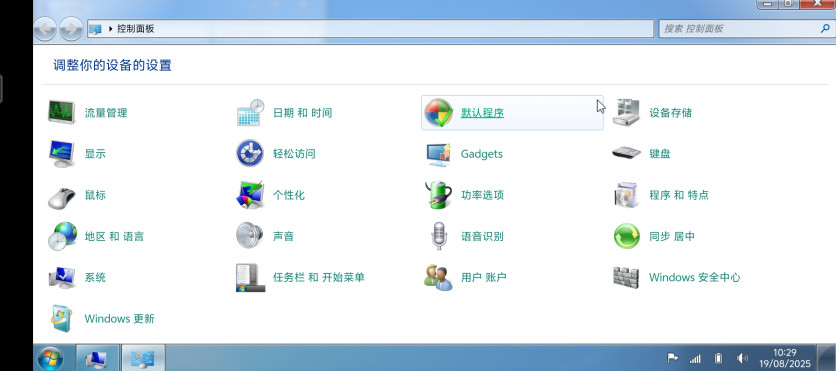Go back with the navigation arrow
Screen dimensions: 836x371
click(45, 29)
